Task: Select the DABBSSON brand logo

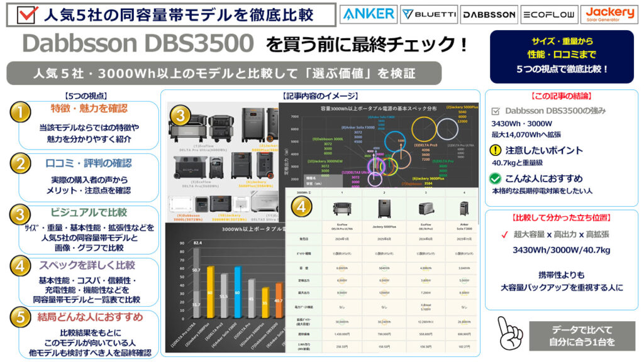Action: pos(489,14)
